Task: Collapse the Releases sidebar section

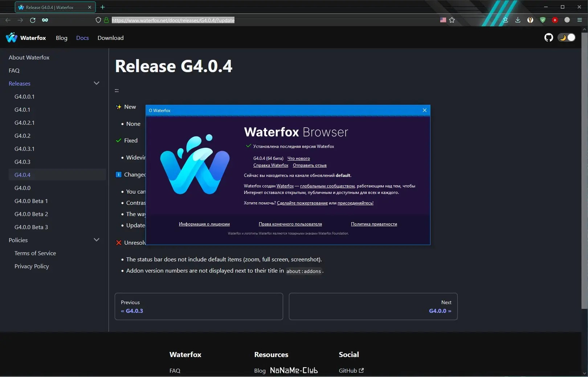Action: (x=97, y=83)
